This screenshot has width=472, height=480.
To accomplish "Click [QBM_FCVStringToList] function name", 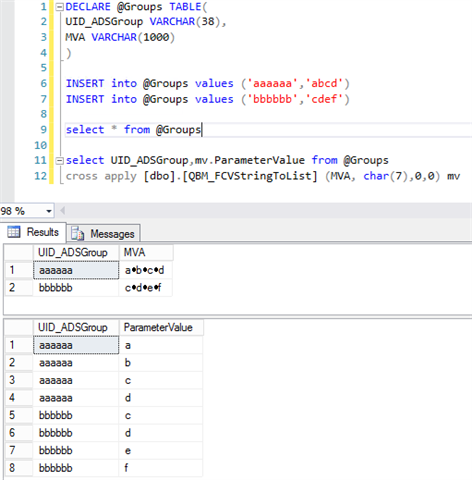I will point(250,176).
